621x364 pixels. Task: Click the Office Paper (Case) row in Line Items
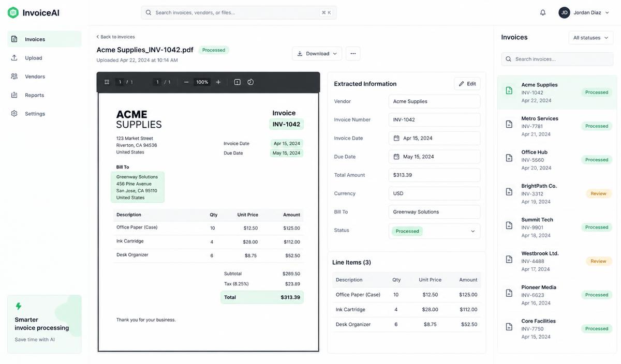coord(406,295)
